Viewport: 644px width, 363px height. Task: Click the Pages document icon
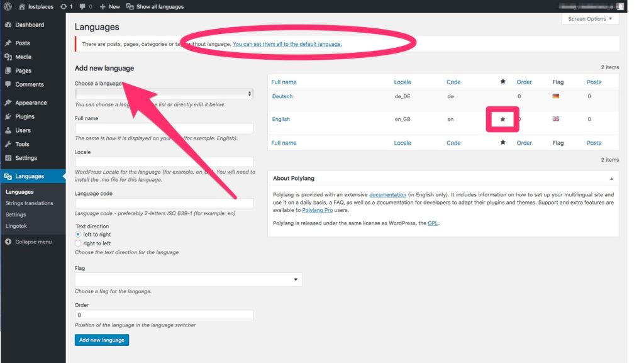(x=8, y=70)
